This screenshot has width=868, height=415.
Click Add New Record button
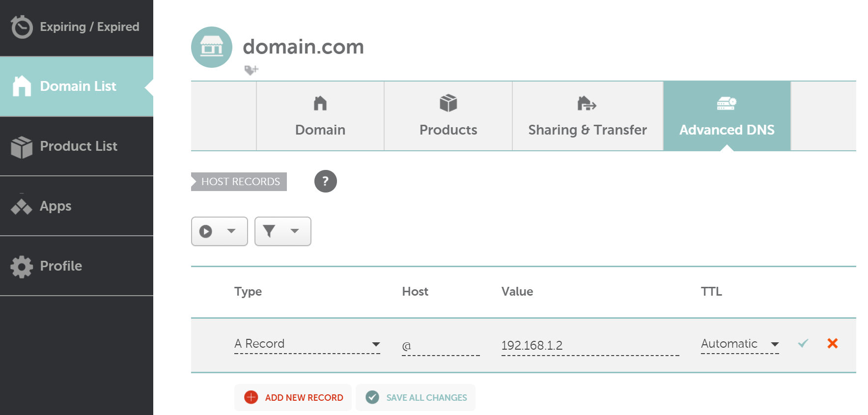point(293,397)
